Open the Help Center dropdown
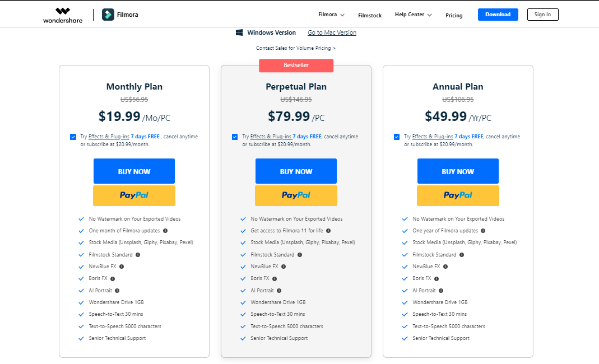 413,15
